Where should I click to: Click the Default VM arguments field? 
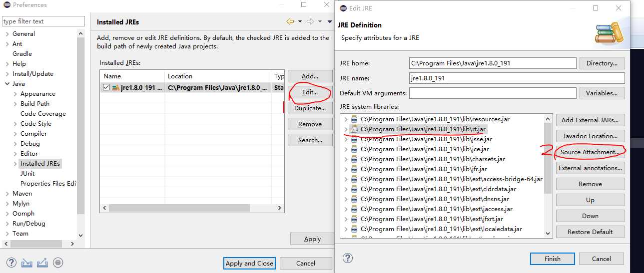(x=493, y=93)
